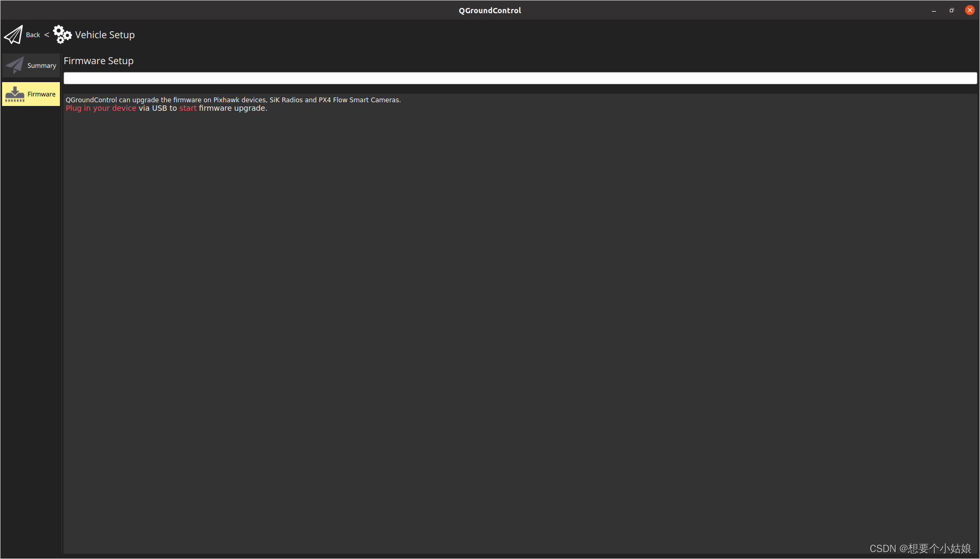Click the red 'start' word in instructions
The height and width of the screenshot is (559, 980).
coord(188,108)
